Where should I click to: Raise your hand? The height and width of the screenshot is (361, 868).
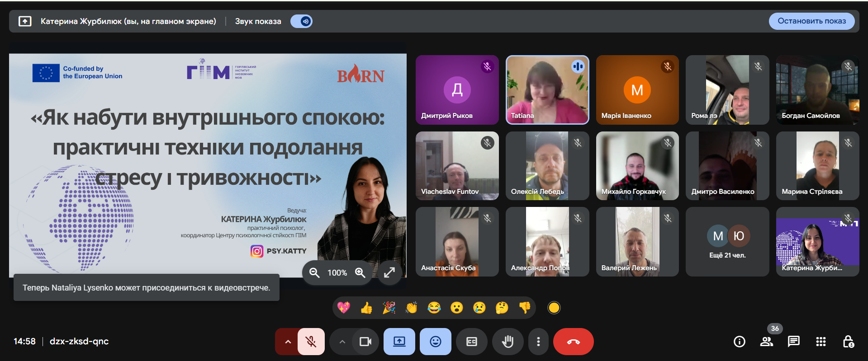(508, 342)
